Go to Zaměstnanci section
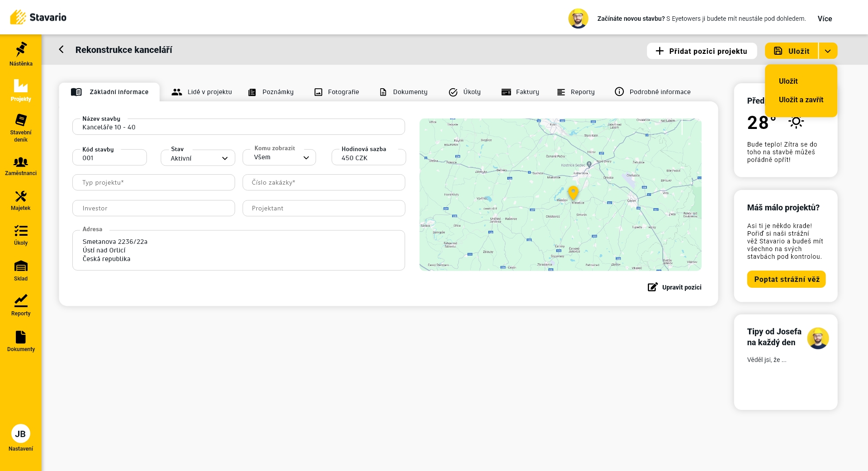The height and width of the screenshot is (471, 868). click(x=21, y=167)
